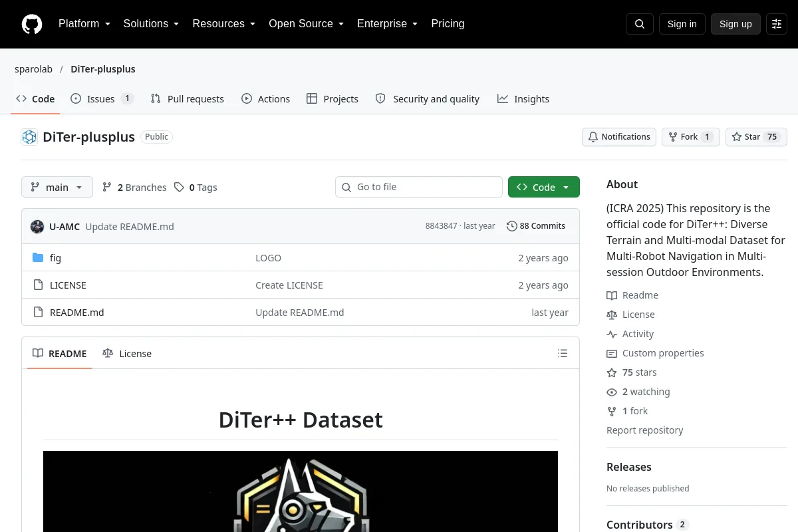Viewport: 798px width, 532px height.
Task: Expand the Enterprise menu
Action: click(x=387, y=24)
